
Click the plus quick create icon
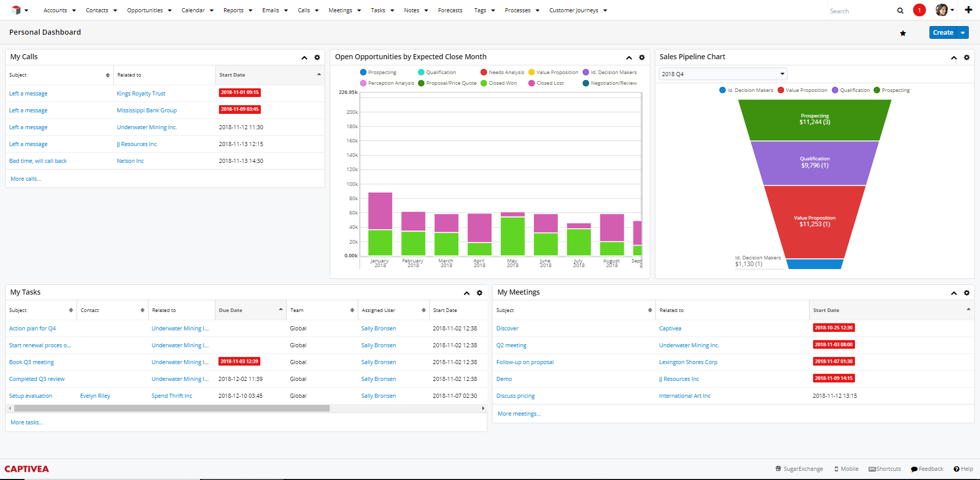coord(968,10)
